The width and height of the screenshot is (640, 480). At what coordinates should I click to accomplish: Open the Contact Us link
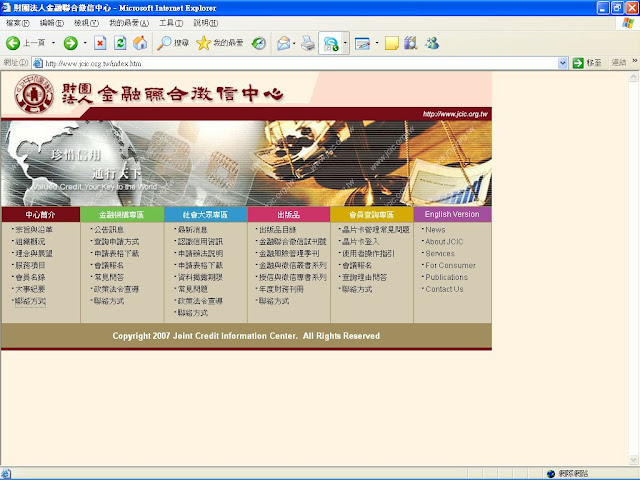444,289
